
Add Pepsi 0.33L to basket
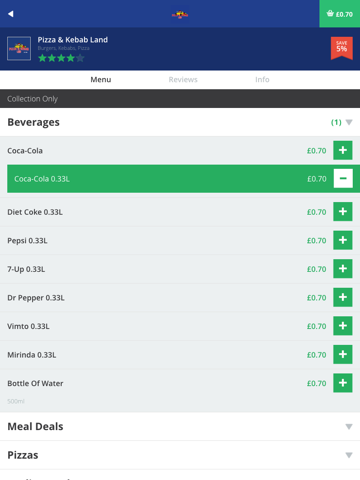coord(343,240)
